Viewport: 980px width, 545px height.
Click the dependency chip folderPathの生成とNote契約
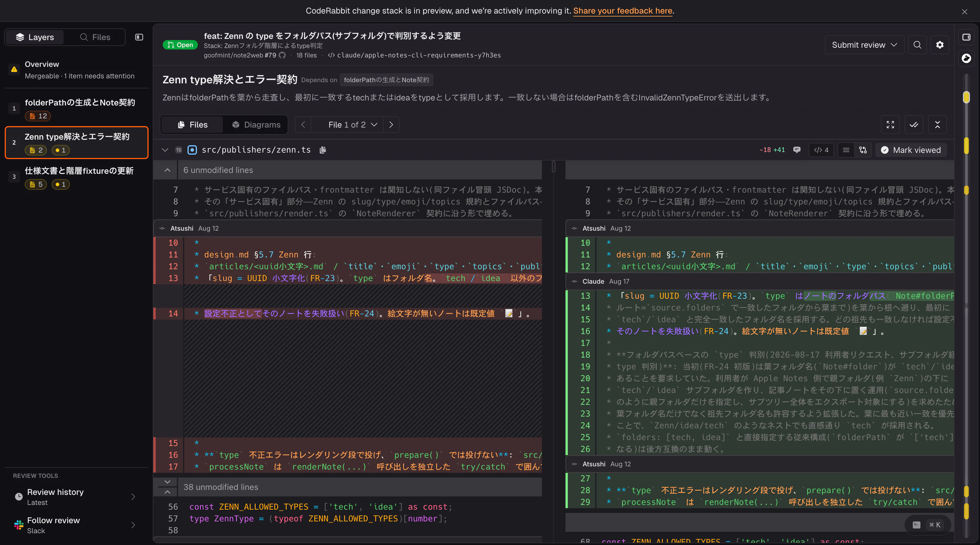click(x=386, y=80)
